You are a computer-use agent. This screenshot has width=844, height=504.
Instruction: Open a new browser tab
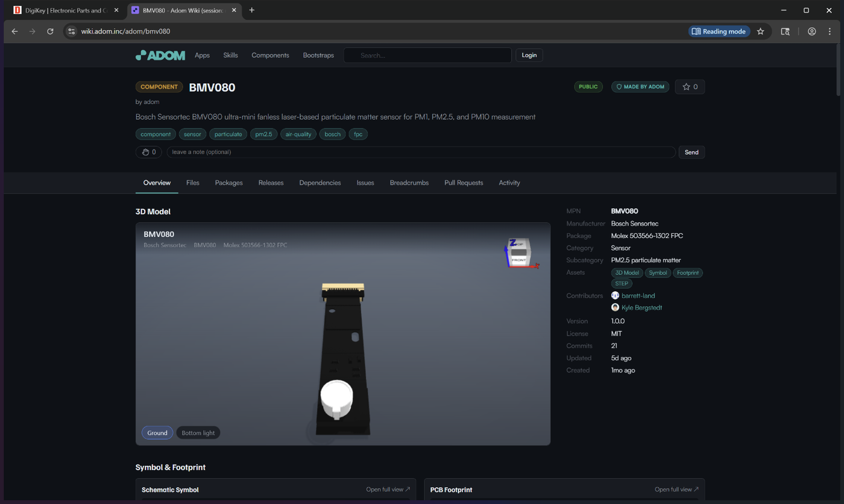coord(252,10)
